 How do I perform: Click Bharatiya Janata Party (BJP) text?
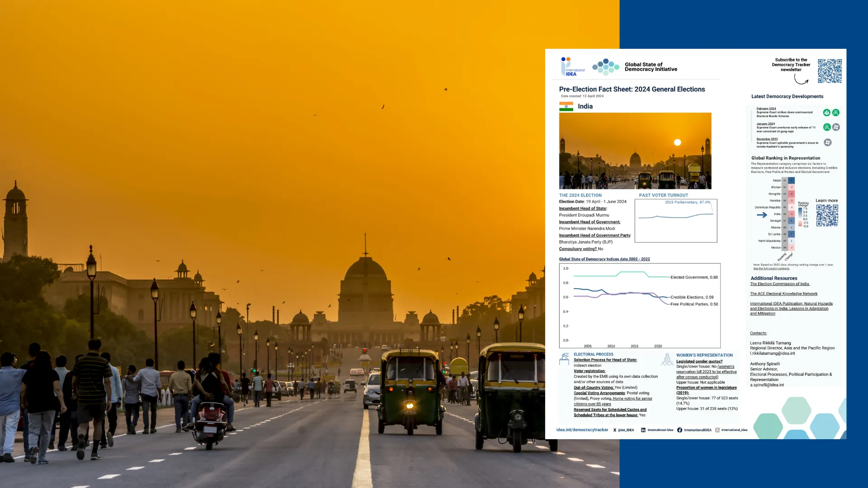tap(586, 242)
